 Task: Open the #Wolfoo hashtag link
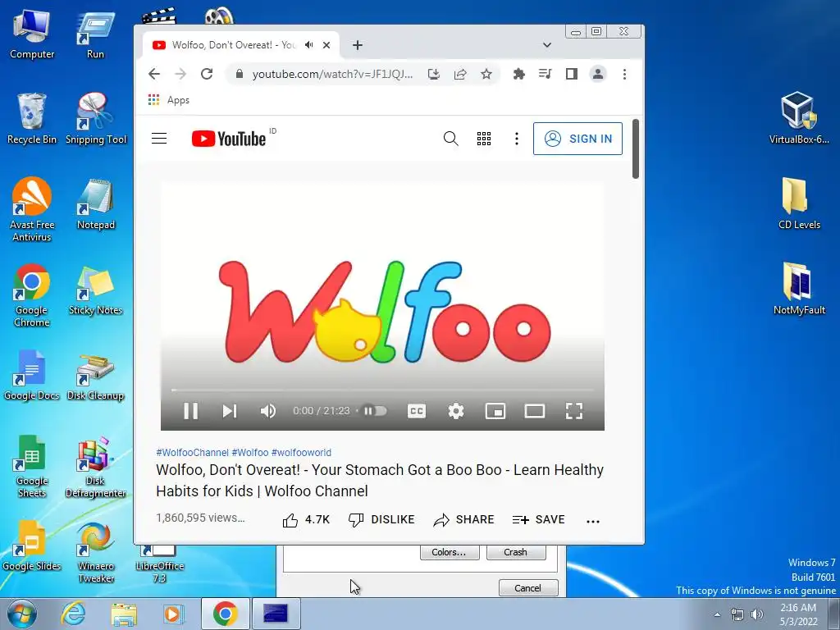[249, 453]
